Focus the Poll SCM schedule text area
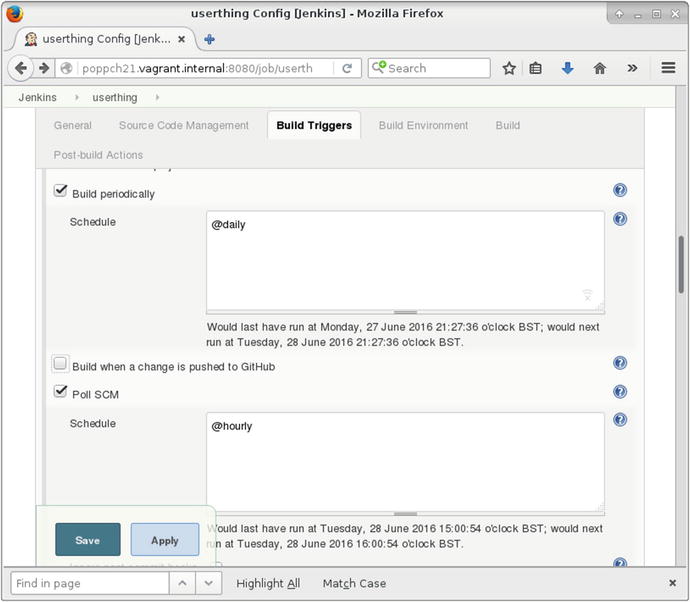The width and height of the screenshot is (690, 602). 405,462
